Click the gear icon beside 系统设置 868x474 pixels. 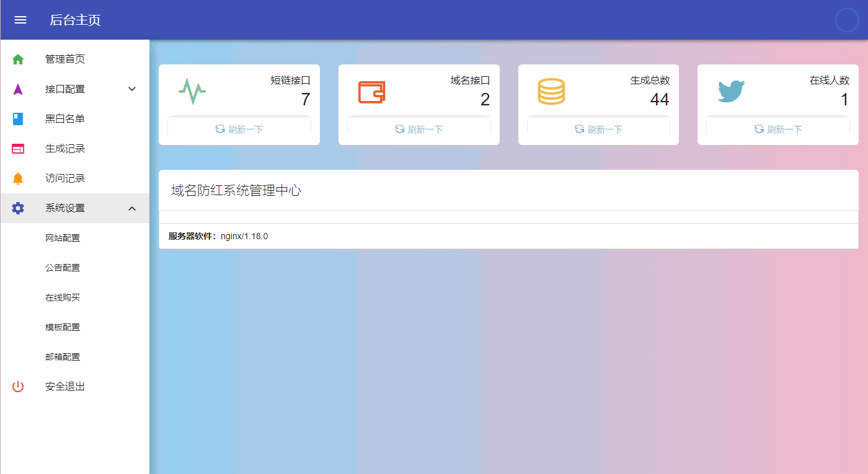pyautogui.click(x=17, y=208)
